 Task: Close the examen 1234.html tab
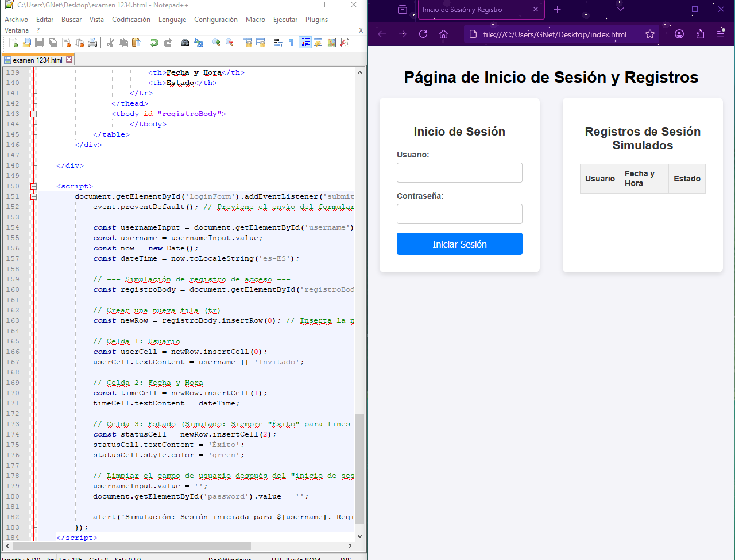69,60
